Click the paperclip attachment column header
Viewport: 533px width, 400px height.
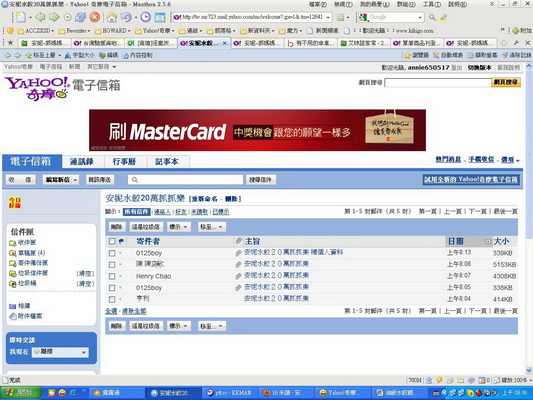click(x=239, y=241)
